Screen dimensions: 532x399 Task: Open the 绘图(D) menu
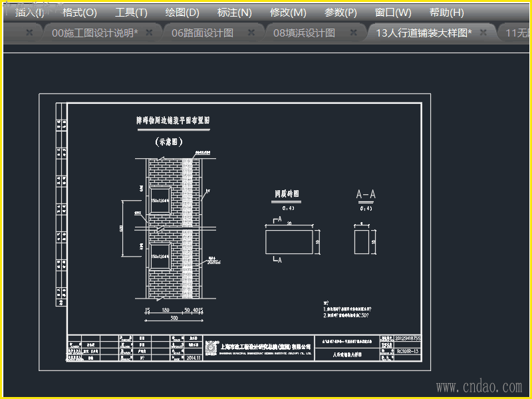click(182, 13)
